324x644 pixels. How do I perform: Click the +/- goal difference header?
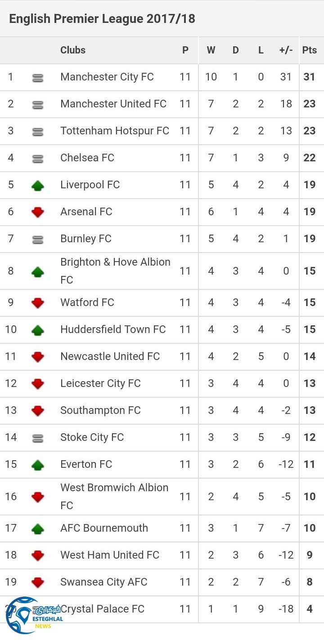click(286, 50)
